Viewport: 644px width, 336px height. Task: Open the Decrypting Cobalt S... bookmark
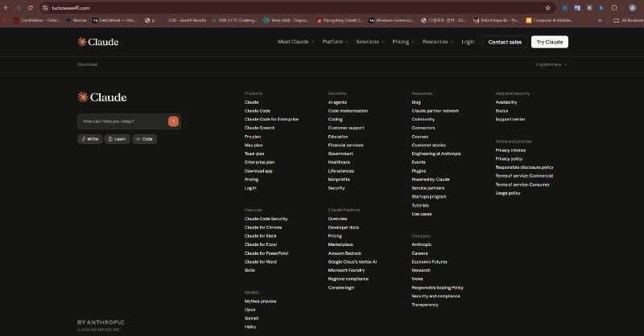pyautogui.click(x=340, y=20)
